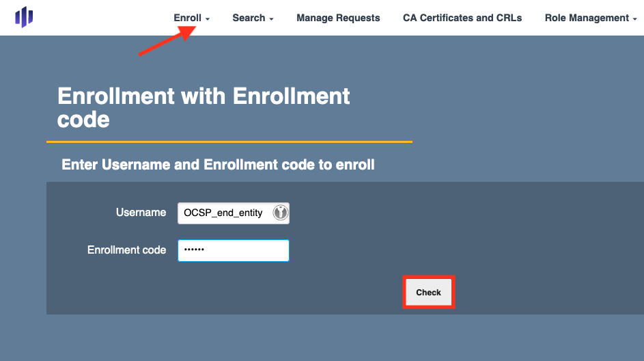644x361 pixels.
Task: Click the small caret beside Search
Action: click(x=271, y=19)
